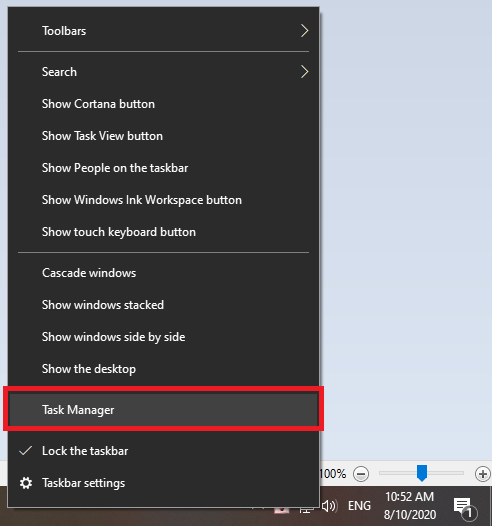Click the zoom out minus button
The width and height of the screenshot is (492, 526).
361,474
